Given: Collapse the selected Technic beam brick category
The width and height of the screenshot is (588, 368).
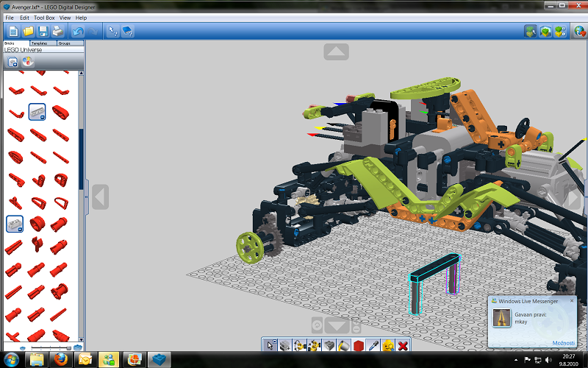Looking at the screenshot, I should pyautogui.click(x=37, y=112).
